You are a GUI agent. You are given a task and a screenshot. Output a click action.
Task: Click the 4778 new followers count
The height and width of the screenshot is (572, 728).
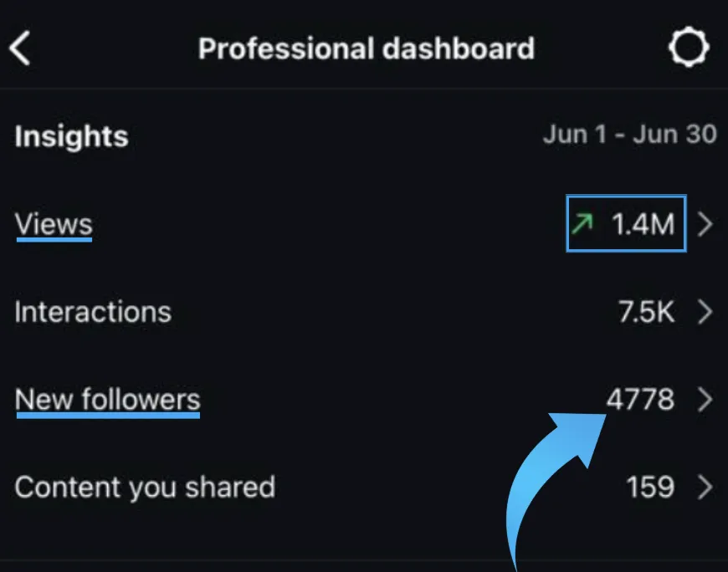click(640, 400)
